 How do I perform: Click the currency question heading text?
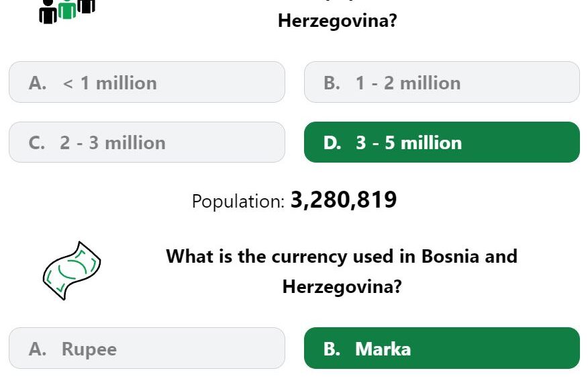click(342, 271)
